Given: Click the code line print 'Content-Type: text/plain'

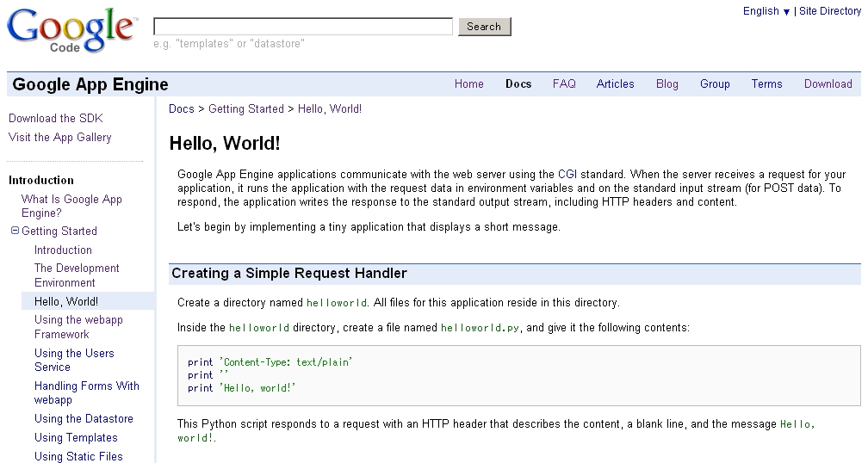Looking at the screenshot, I should pyautogui.click(x=270, y=362).
